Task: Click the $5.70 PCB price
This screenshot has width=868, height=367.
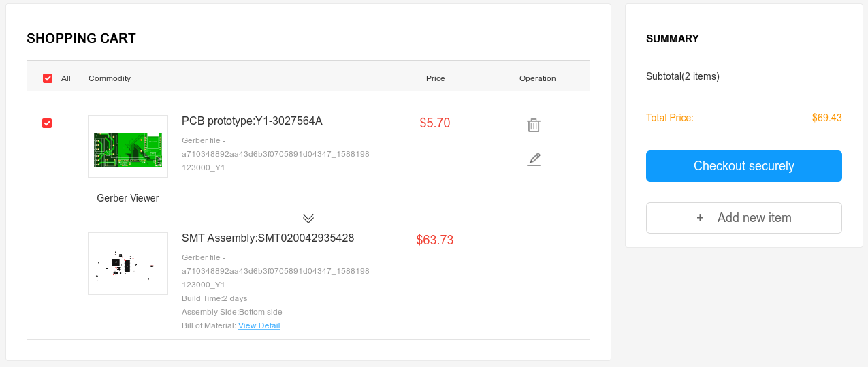Action: [x=435, y=123]
